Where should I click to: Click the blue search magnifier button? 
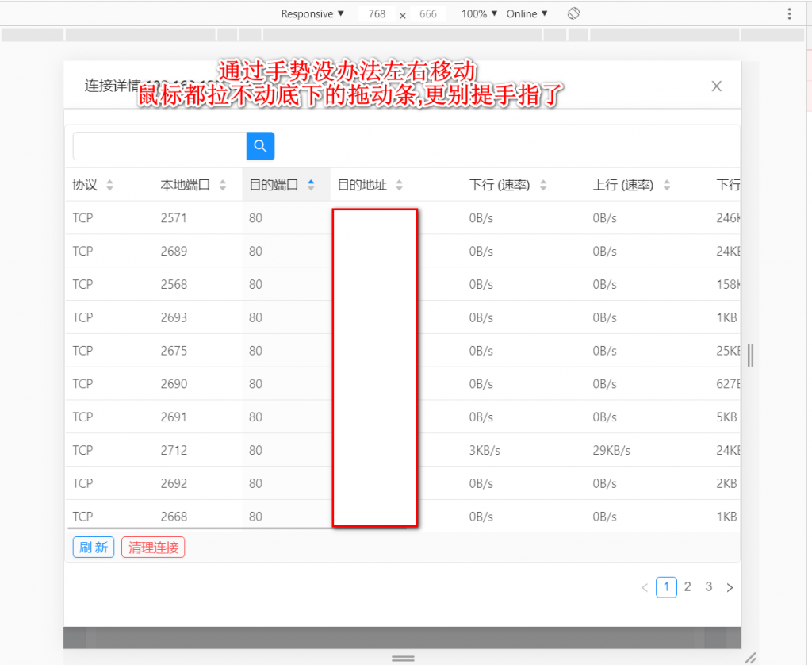(x=260, y=146)
